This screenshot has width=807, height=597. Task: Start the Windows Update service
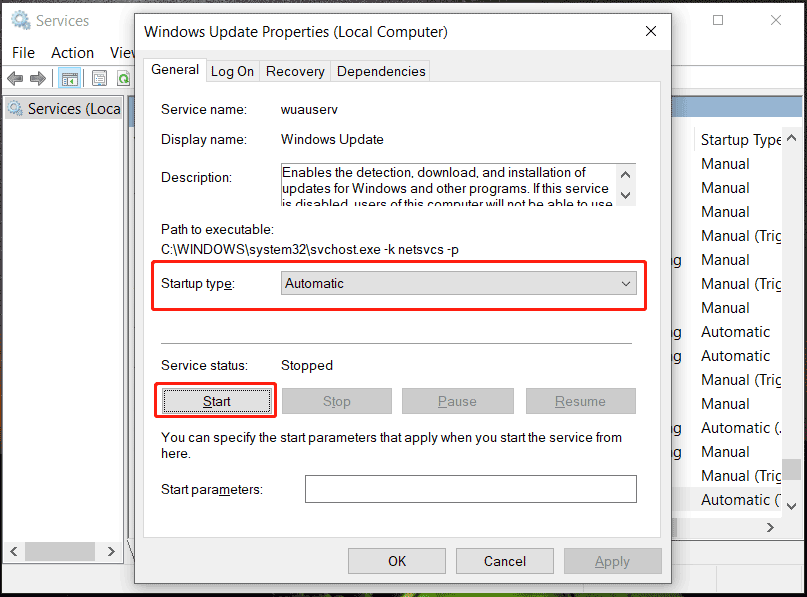click(x=215, y=400)
